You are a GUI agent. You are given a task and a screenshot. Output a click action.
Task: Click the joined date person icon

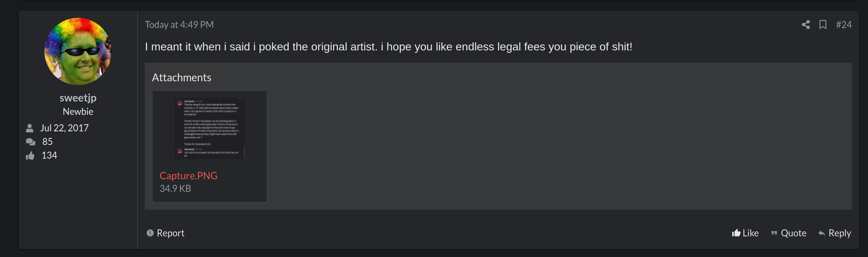(x=30, y=128)
